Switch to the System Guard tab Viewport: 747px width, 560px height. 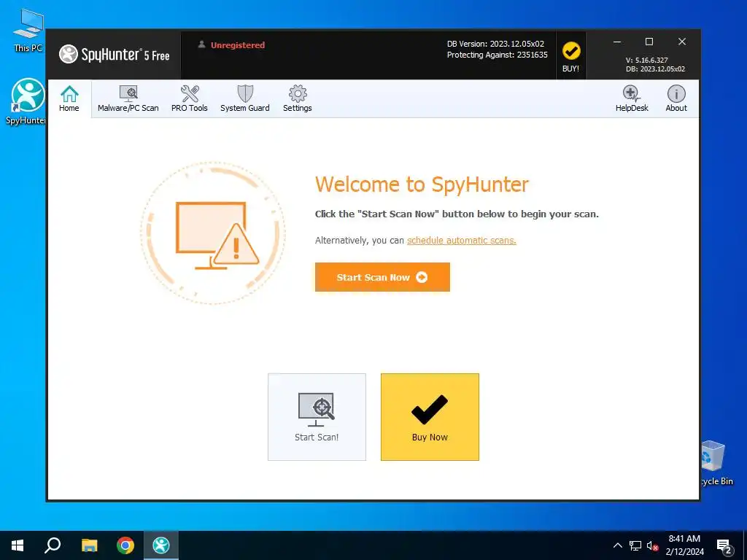coord(245,98)
